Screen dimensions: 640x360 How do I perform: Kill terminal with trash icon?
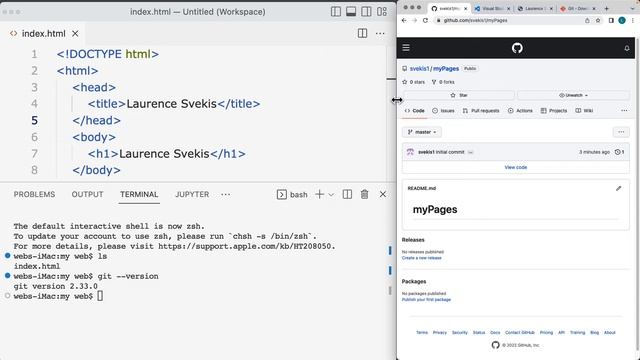point(364,194)
